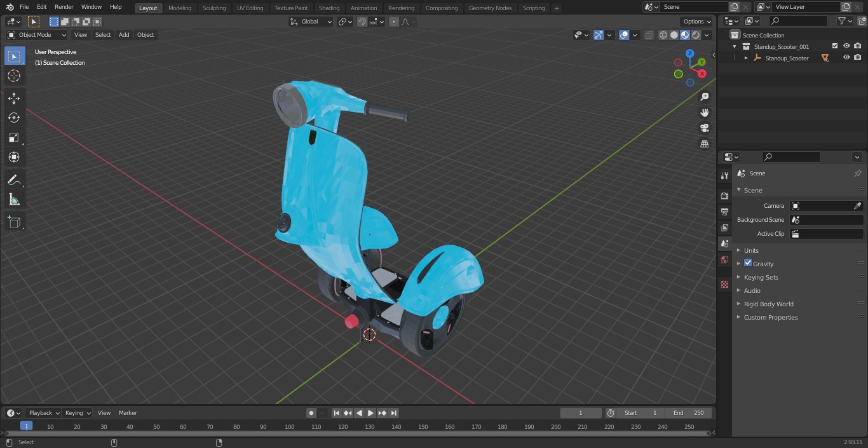Image resolution: width=868 pixels, height=448 pixels.
Task: Open the Object Mode dropdown
Action: tap(37, 35)
